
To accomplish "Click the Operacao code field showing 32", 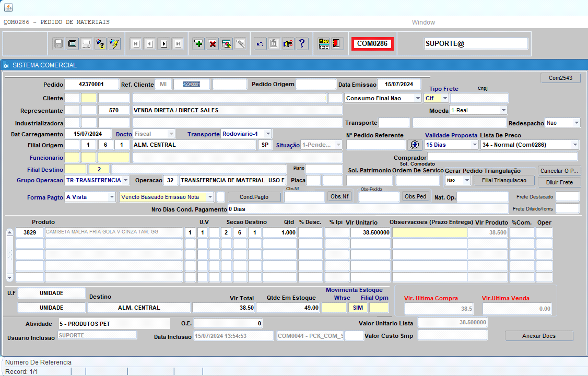I will 170,180.
